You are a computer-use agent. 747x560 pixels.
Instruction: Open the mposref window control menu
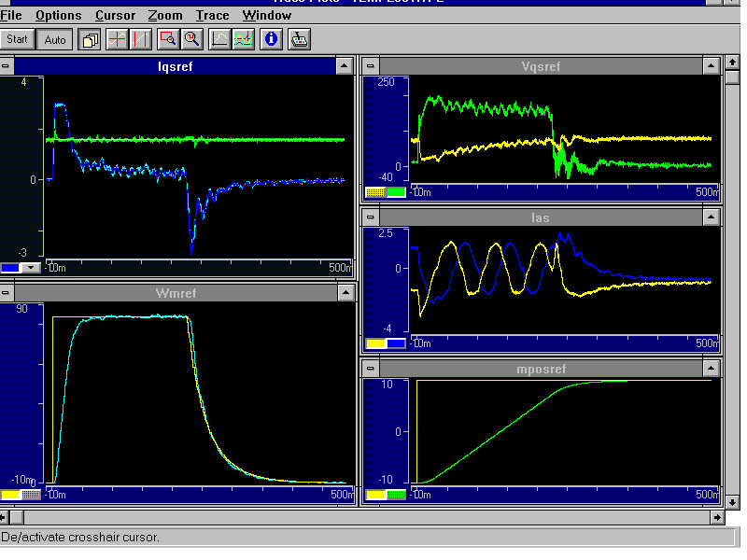click(x=370, y=369)
